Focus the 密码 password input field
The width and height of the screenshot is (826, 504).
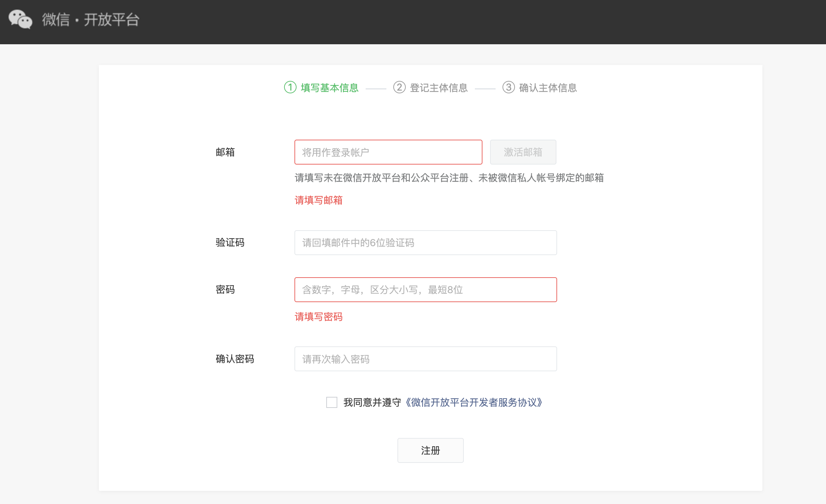[426, 290]
